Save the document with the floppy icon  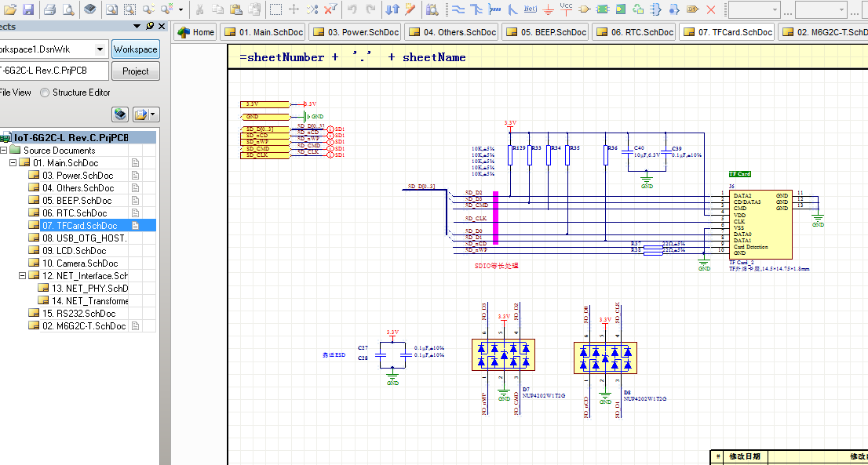pos(28,9)
